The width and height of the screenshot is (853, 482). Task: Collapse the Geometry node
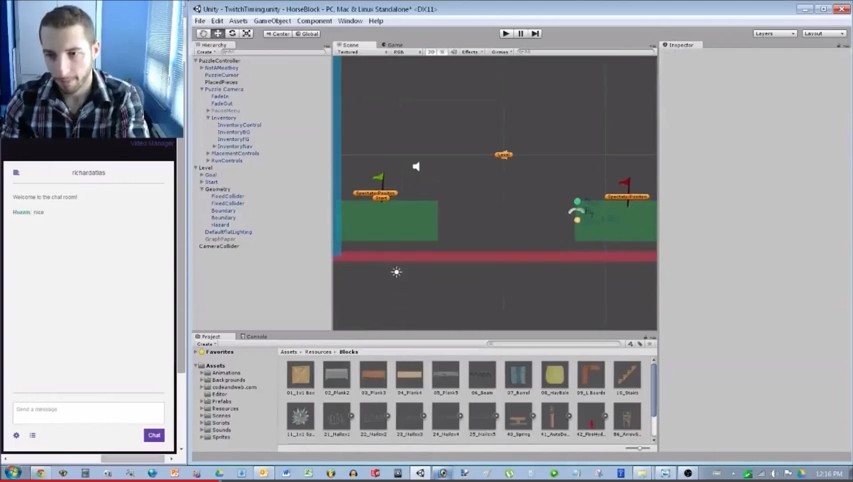202,189
